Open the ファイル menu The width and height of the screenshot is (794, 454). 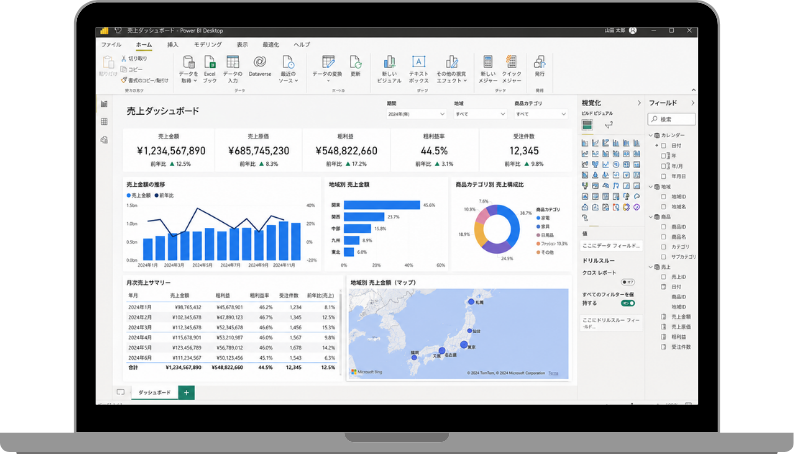(x=111, y=45)
